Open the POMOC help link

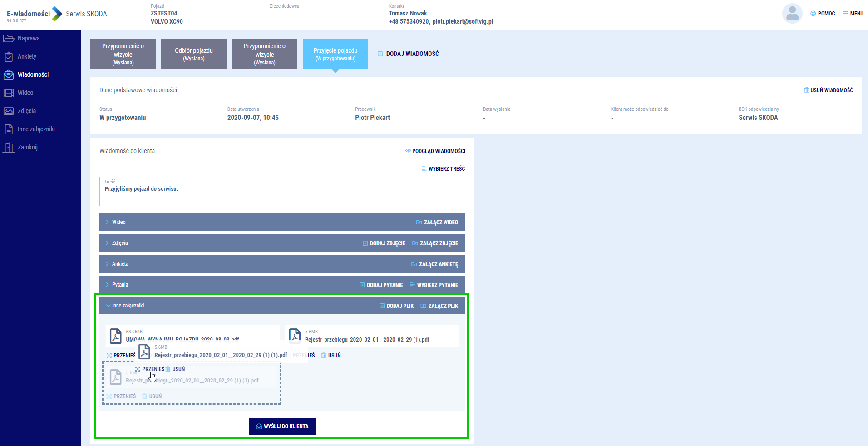(823, 14)
